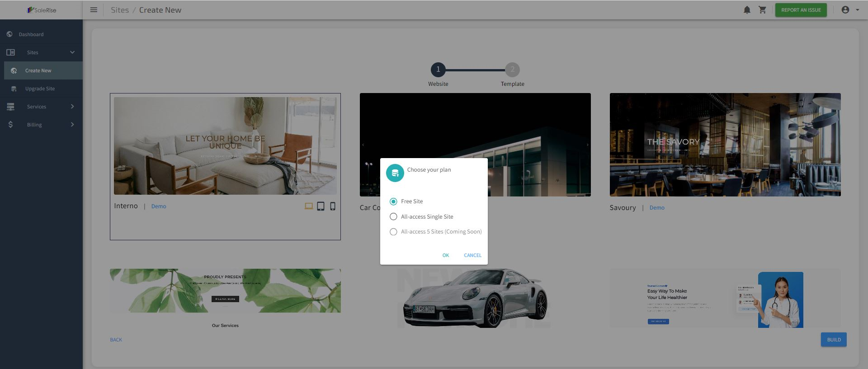This screenshot has height=369, width=868.
Task: Select desktop preview icon for Interno
Action: pos(309,206)
